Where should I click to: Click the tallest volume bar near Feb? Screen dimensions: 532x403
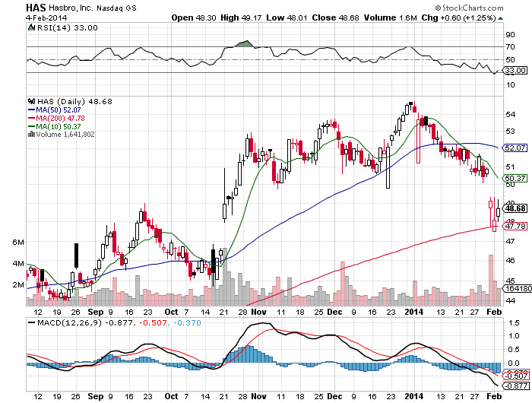[x=490, y=280]
